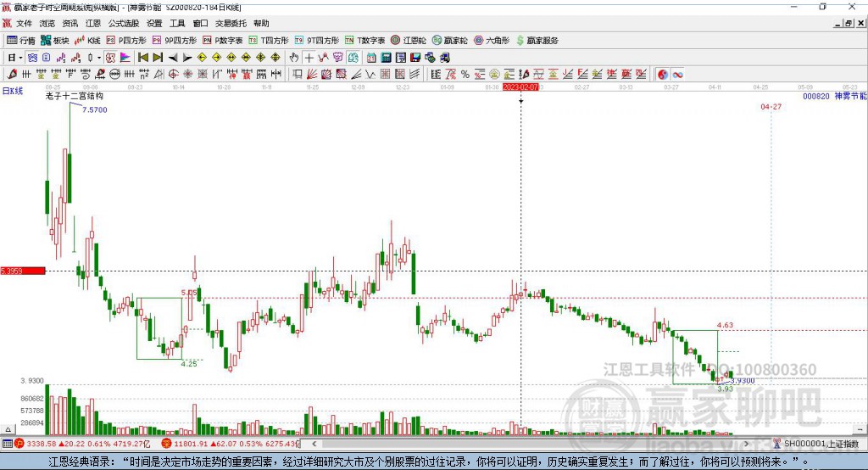Jump to the last bar icon
The height and width of the screenshot is (470, 868).
point(158,58)
